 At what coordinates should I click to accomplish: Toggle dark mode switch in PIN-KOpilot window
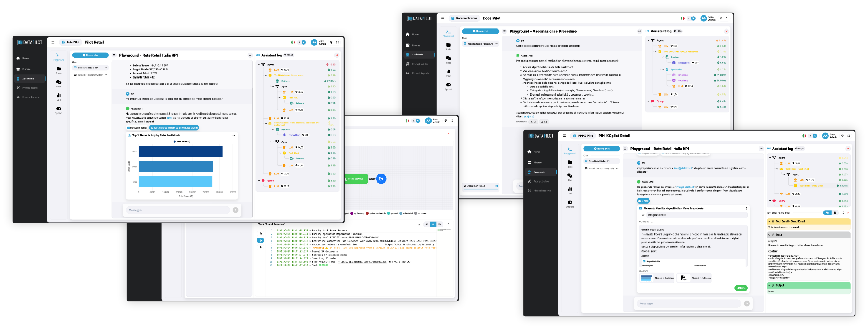813,136
